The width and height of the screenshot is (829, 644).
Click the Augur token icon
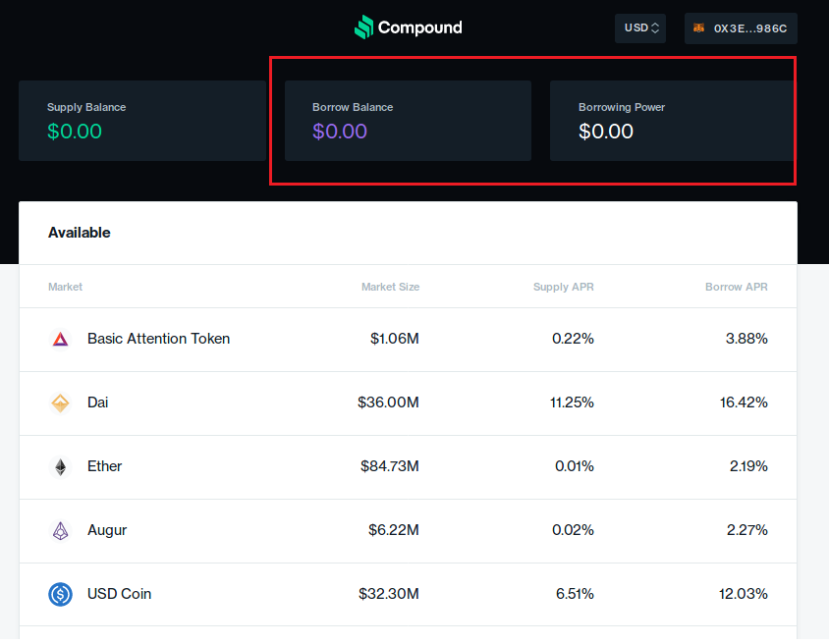coord(60,530)
